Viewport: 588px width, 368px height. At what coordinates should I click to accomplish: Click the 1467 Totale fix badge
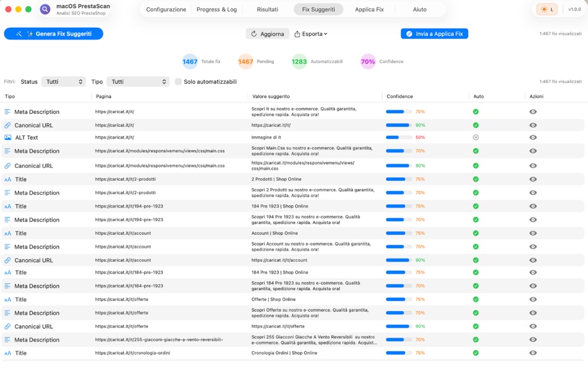pos(190,61)
